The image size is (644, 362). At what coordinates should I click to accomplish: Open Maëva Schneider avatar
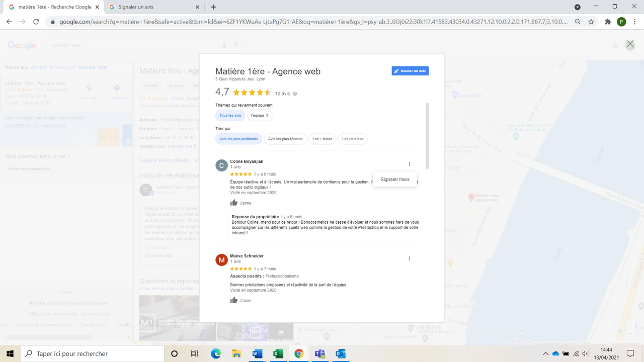pyautogui.click(x=221, y=260)
